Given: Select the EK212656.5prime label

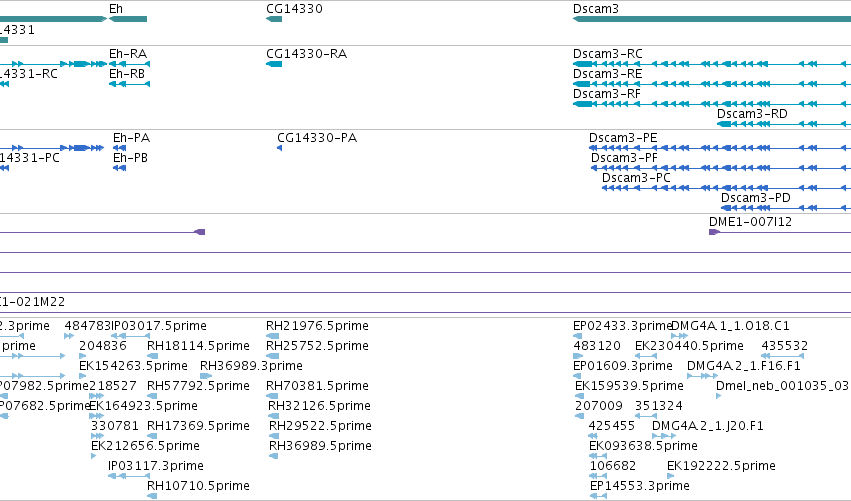Looking at the screenshot, I should (x=145, y=447).
